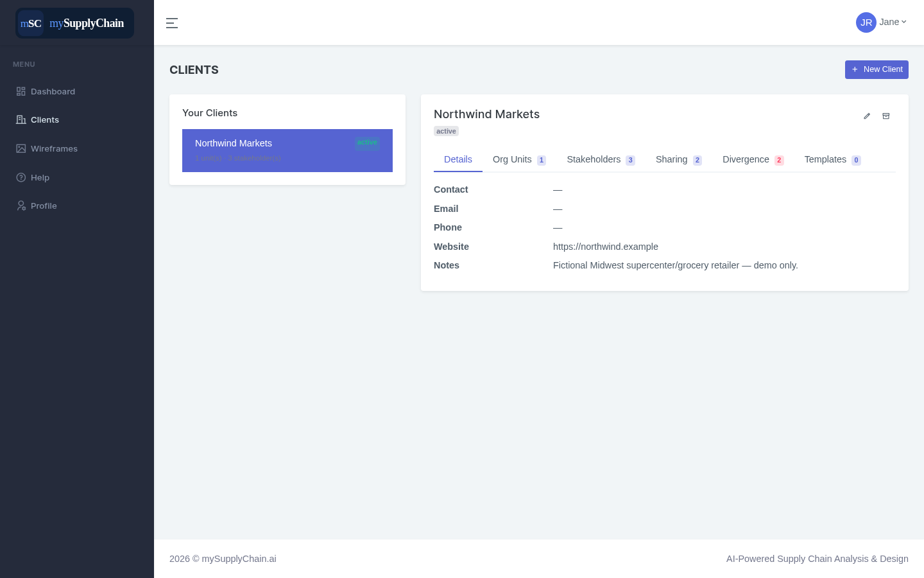Image resolution: width=924 pixels, height=578 pixels.
Task: Open the Templates tab
Action: click(832, 159)
